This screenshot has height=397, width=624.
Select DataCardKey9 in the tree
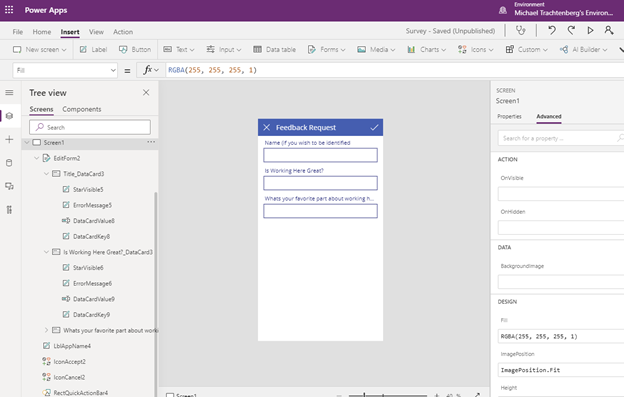click(91, 315)
